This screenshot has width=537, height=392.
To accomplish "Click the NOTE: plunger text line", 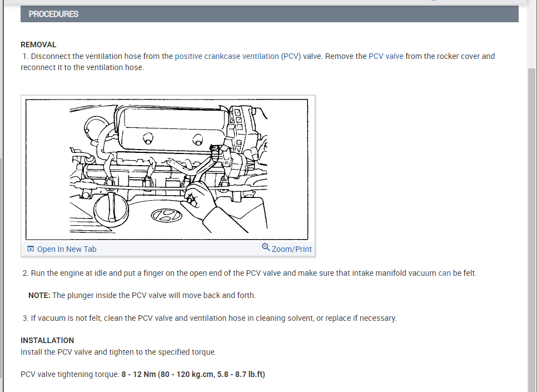I will [x=142, y=295].
